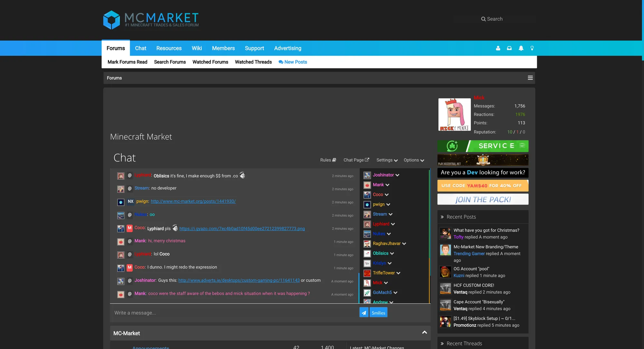The height and width of the screenshot is (349, 644).
Task: Click the MCMarket logo
Action: [151, 20]
